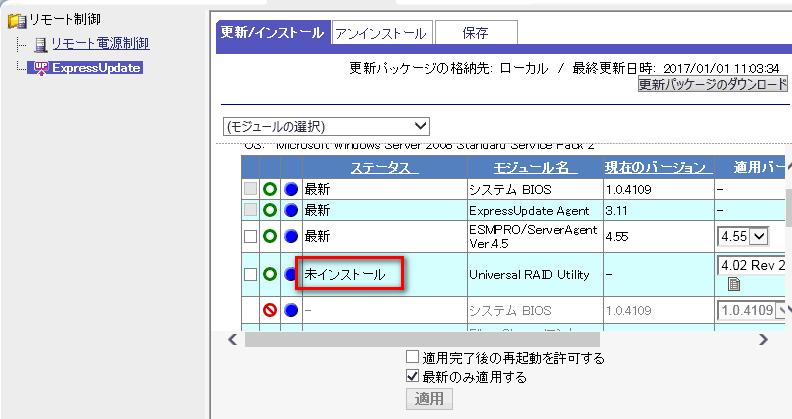Click blue dot icon in ESMPRO/ServerAgent row
Viewport: 792px width, 419px height.
point(291,237)
